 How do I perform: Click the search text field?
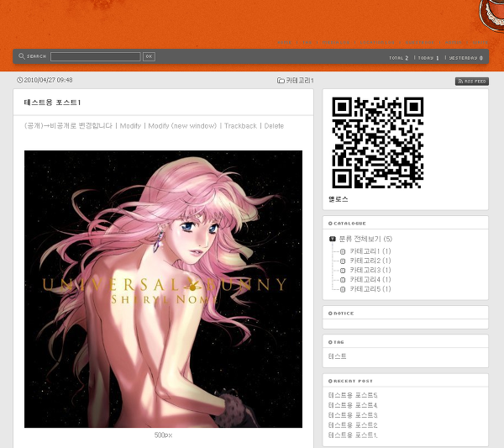pyautogui.click(x=96, y=56)
